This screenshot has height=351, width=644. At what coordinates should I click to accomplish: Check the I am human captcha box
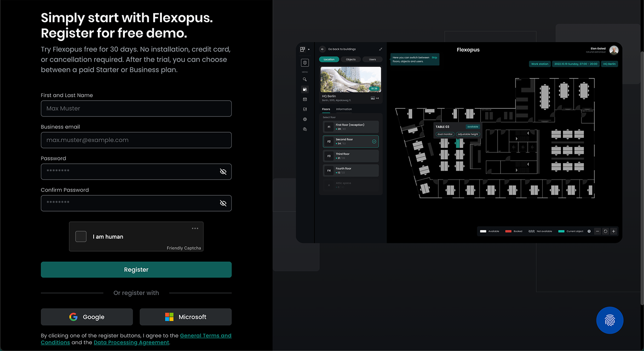click(81, 236)
